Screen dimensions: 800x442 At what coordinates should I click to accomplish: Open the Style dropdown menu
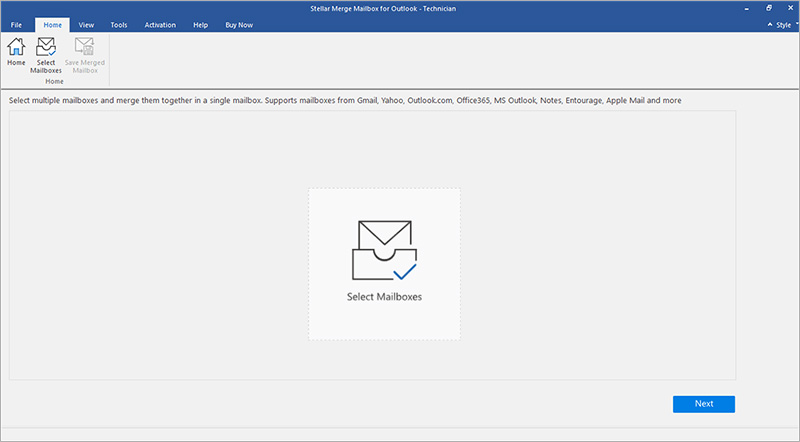[785, 25]
